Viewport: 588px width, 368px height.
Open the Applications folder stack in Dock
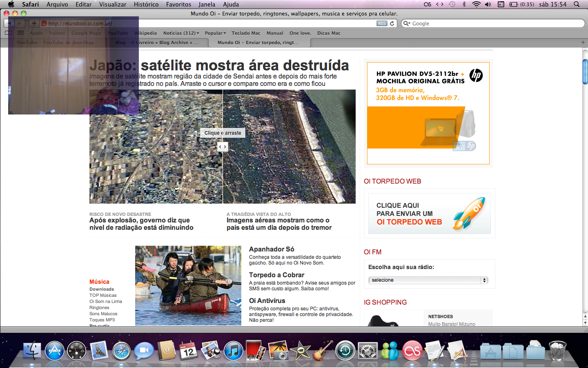click(x=490, y=351)
